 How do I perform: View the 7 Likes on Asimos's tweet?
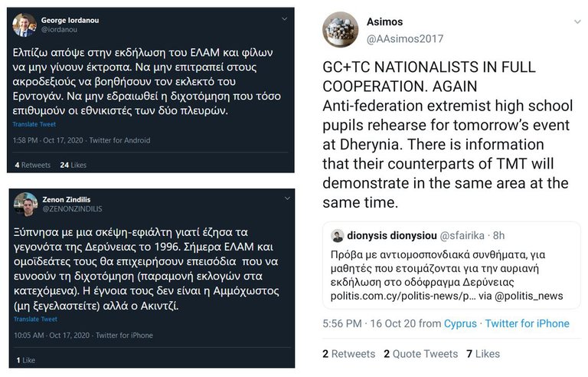482,353
